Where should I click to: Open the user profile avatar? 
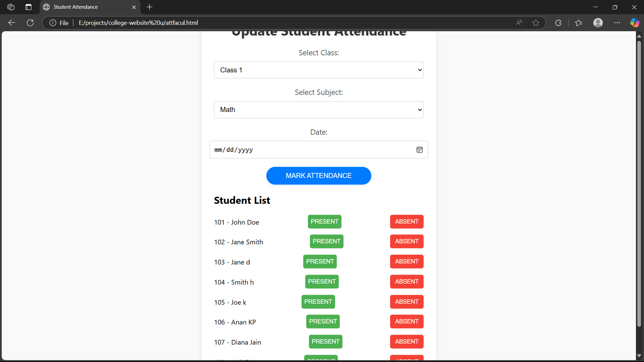click(598, 23)
